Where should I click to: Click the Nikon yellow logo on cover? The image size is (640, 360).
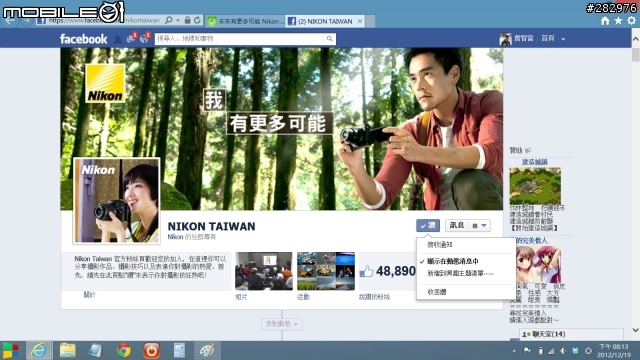click(105, 83)
